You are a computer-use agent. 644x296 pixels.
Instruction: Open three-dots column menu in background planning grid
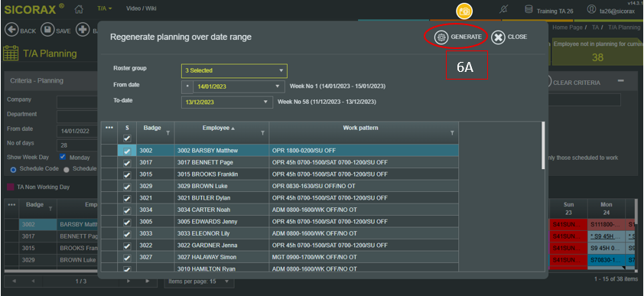point(11,204)
